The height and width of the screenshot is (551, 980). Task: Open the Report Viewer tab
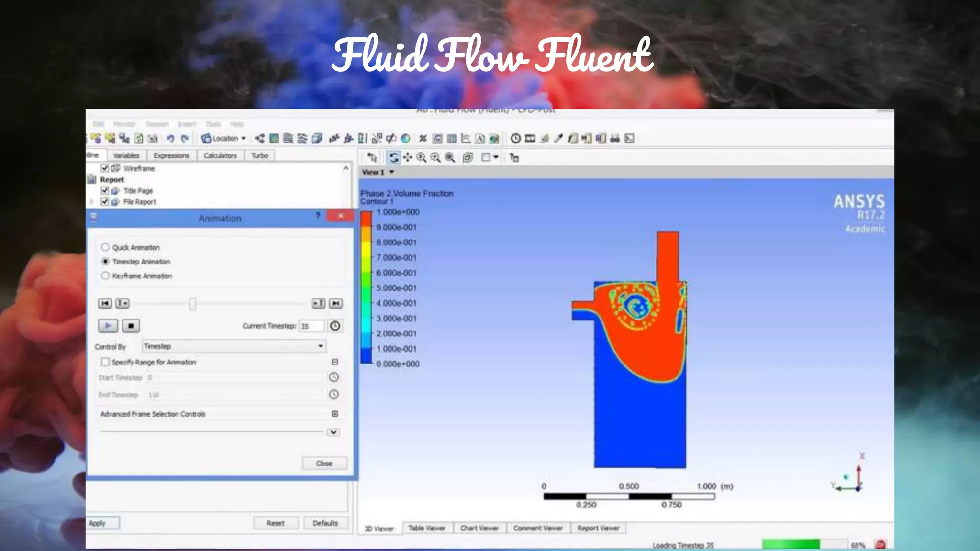598,528
